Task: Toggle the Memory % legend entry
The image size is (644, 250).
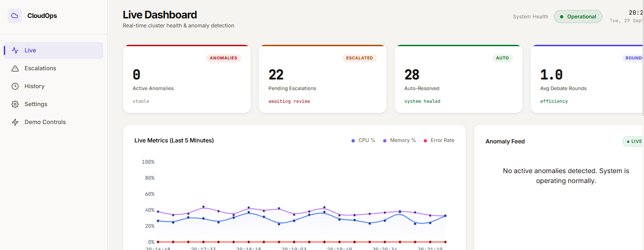Action: point(399,141)
